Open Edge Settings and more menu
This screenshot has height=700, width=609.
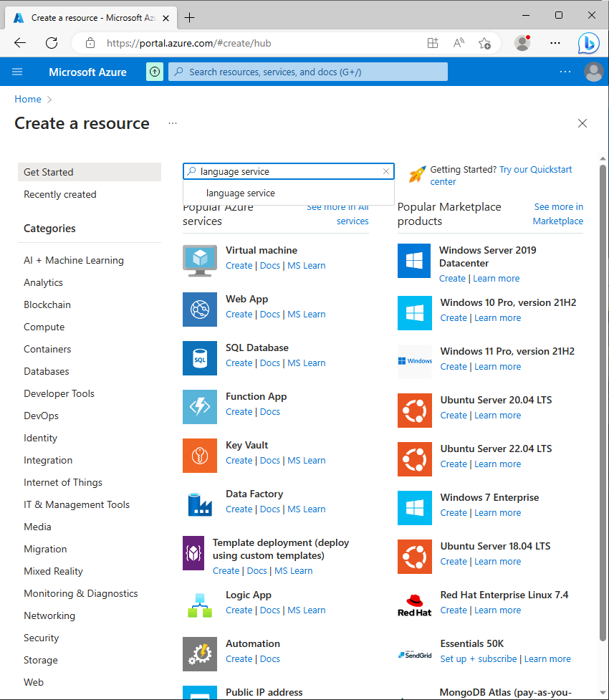pyautogui.click(x=555, y=43)
